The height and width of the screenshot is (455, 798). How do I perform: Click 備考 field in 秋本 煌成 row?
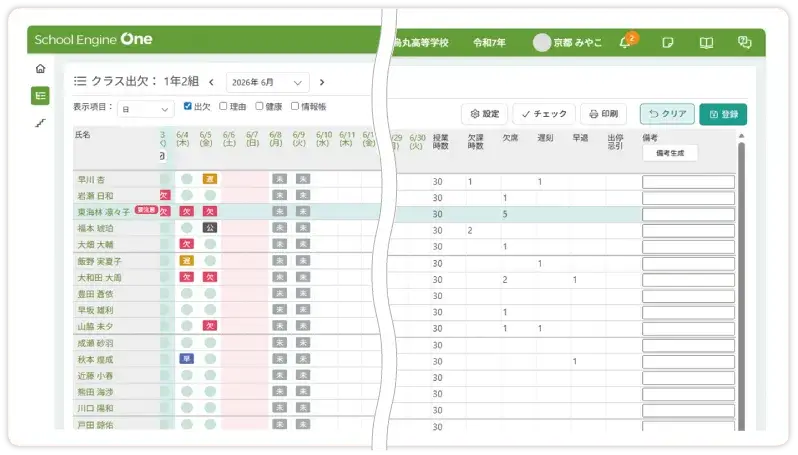pos(688,361)
